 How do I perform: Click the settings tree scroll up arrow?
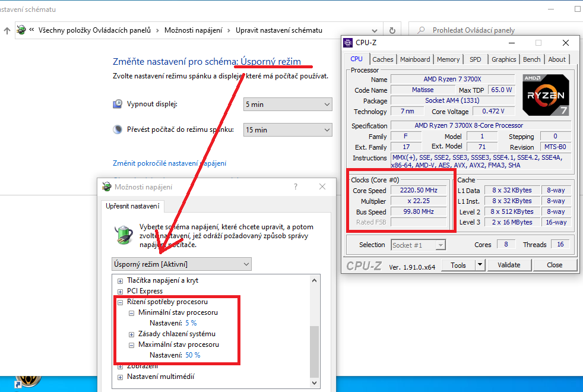point(314,280)
